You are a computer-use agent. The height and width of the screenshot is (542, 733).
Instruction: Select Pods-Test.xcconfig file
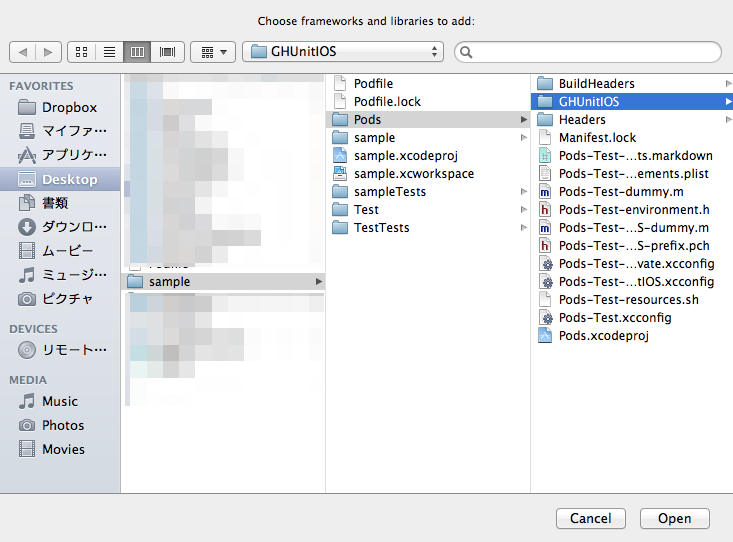pyautogui.click(x=632, y=318)
